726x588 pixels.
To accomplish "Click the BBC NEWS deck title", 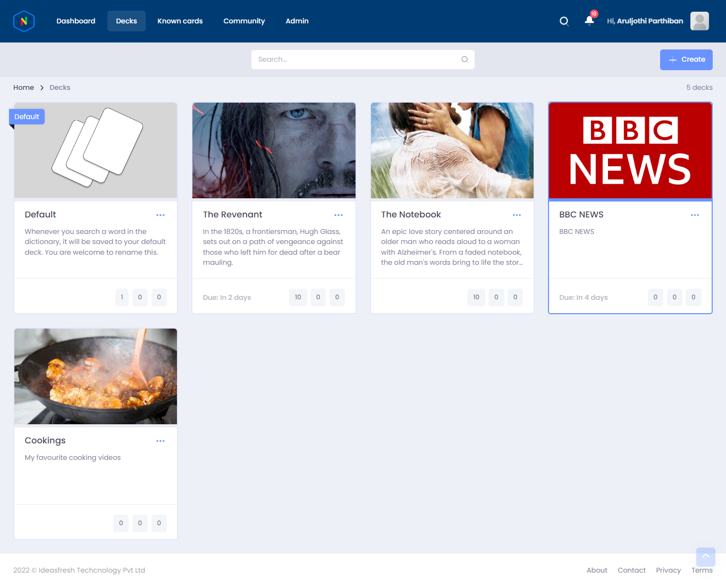I will pyautogui.click(x=581, y=215).
